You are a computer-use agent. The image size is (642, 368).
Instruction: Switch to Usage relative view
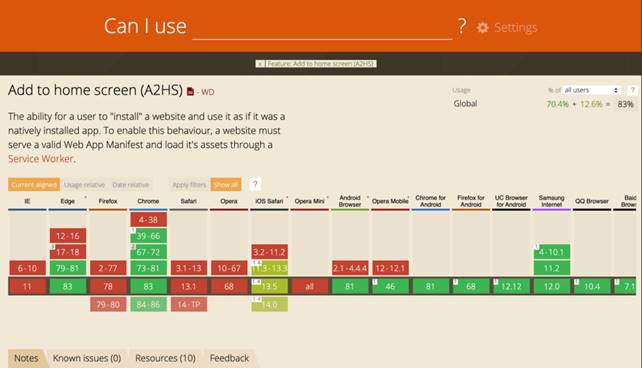(x=84, y=185)
